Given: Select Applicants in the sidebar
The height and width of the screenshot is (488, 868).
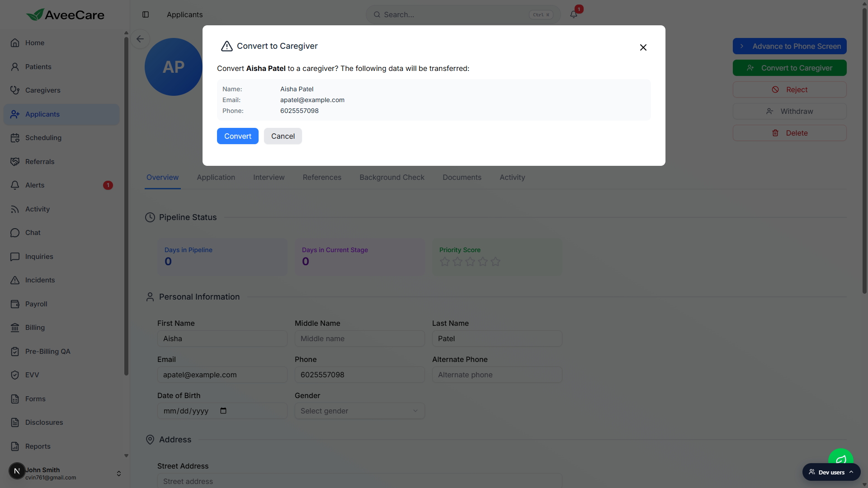Looking at the screenshot, I should click(61, 114).
